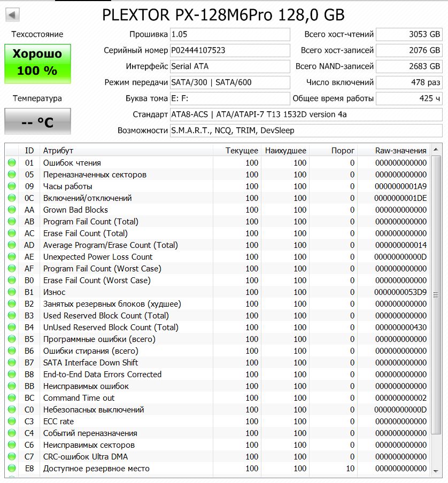Click the raw value 000000000002
448x483 pixels.
tap(401, 398)
